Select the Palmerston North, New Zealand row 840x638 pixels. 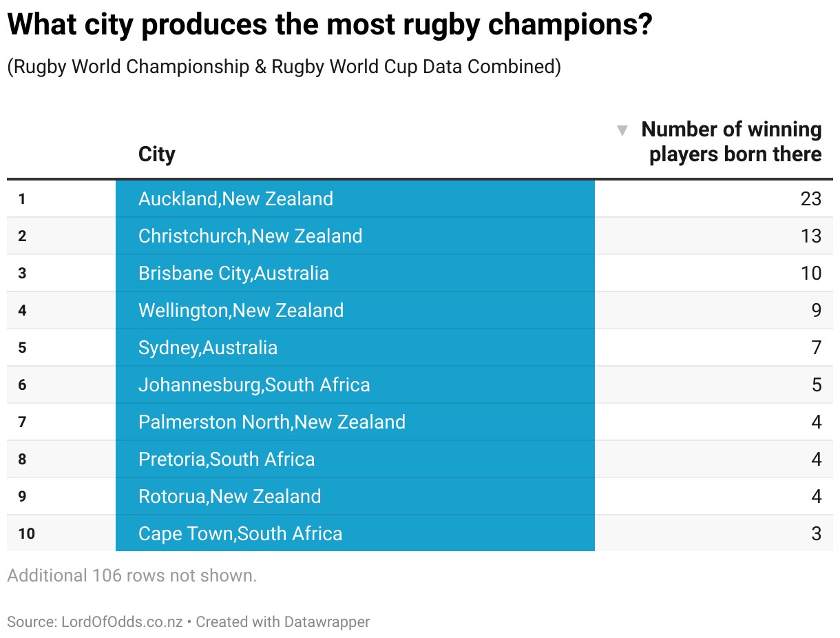pos(272,422)
